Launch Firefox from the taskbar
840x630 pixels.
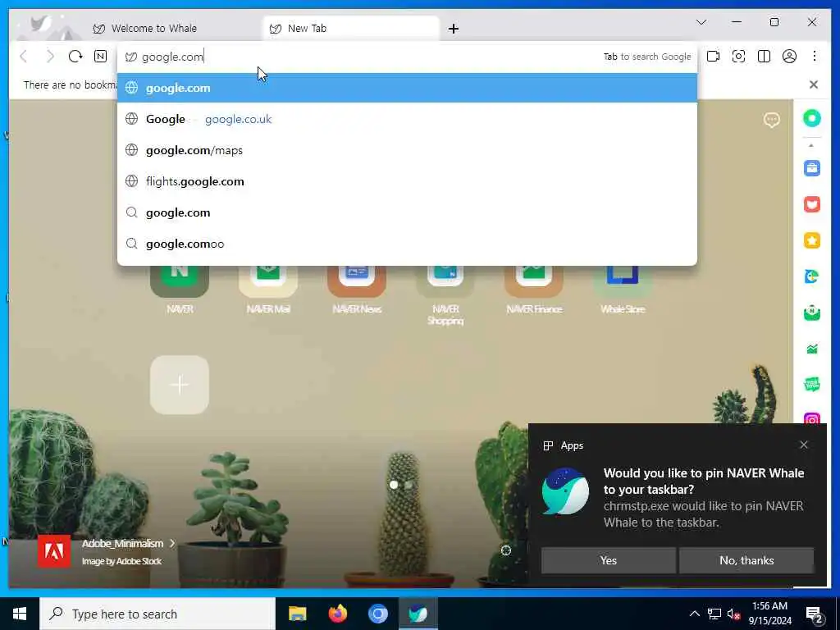[x=337, y=614]
